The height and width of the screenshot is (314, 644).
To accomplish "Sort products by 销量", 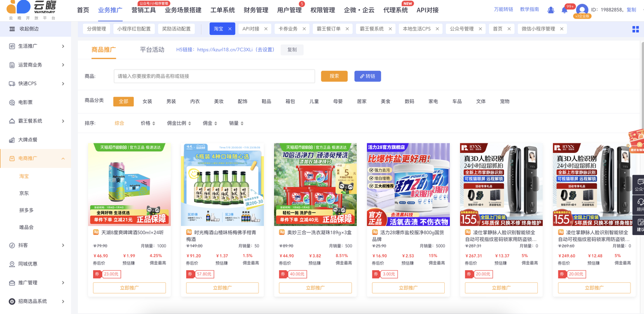I will coord(236,123).
